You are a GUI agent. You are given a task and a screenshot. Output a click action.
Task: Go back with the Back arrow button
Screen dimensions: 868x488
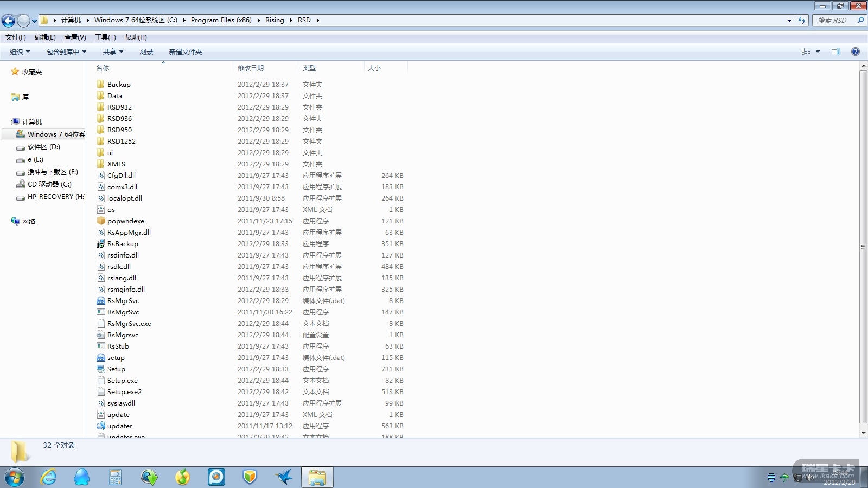(x=9, y=21)
